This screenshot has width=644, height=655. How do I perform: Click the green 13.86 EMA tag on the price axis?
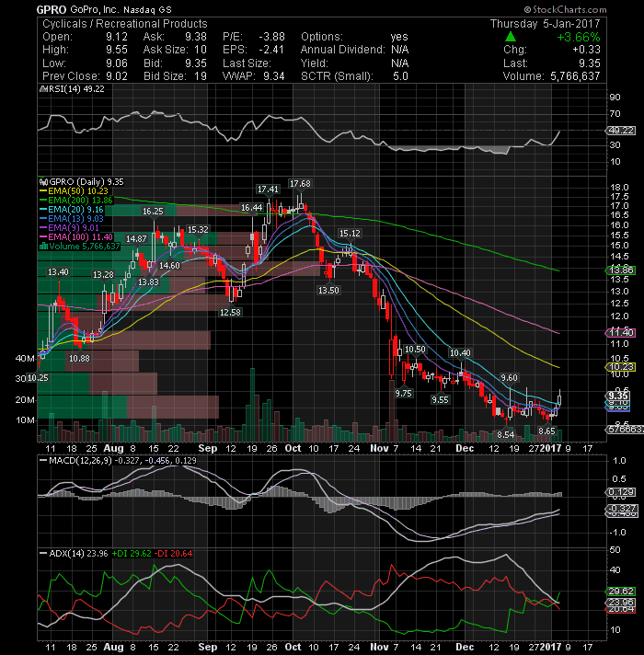tap(621, 270)
